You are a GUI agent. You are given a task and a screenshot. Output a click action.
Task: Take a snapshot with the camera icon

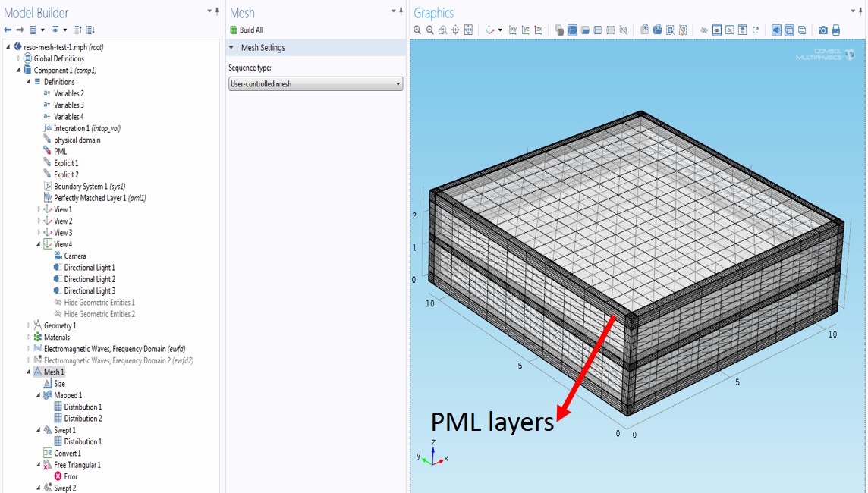coord(822,30)
